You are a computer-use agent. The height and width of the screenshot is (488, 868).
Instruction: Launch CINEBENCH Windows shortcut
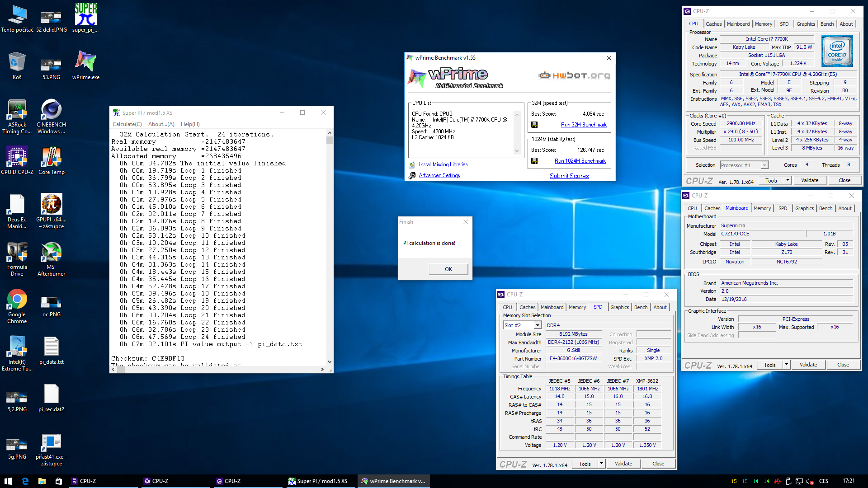(51, 117)
